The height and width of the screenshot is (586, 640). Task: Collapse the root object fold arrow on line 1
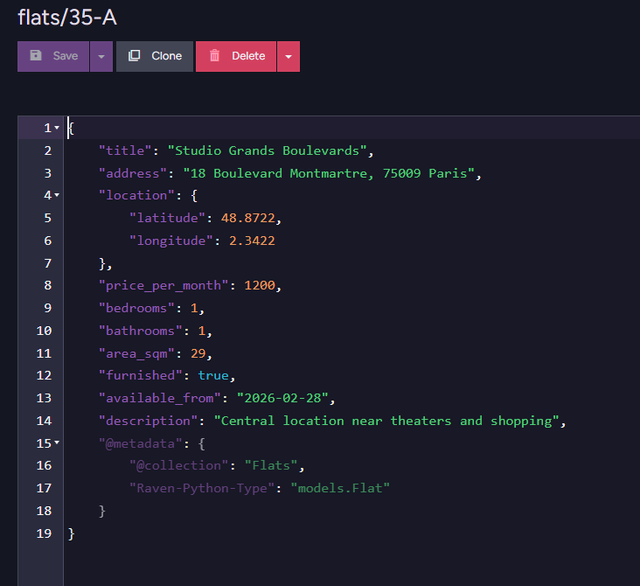(x=57, y=128)
